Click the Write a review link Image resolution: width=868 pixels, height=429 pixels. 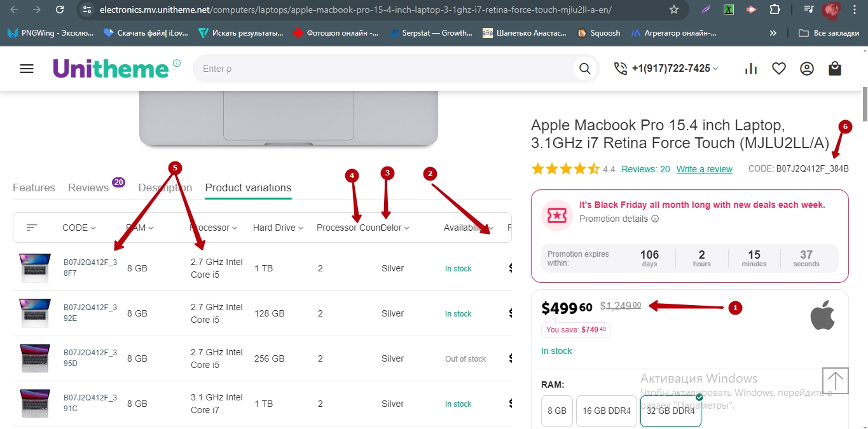[704, 169]
